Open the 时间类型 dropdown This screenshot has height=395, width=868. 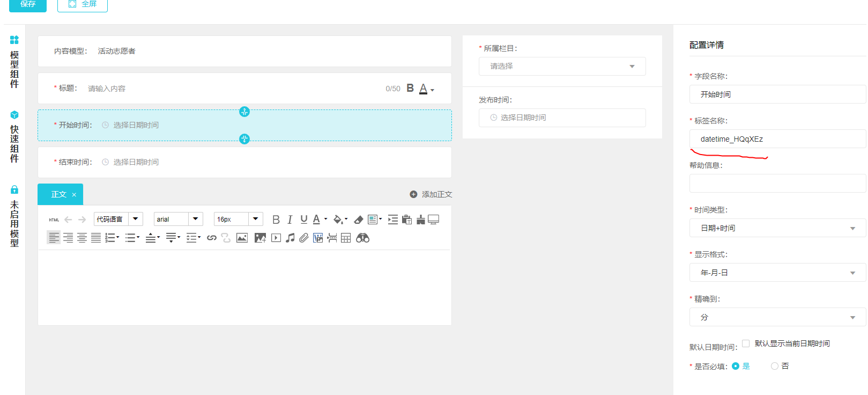tap(777, 228)
